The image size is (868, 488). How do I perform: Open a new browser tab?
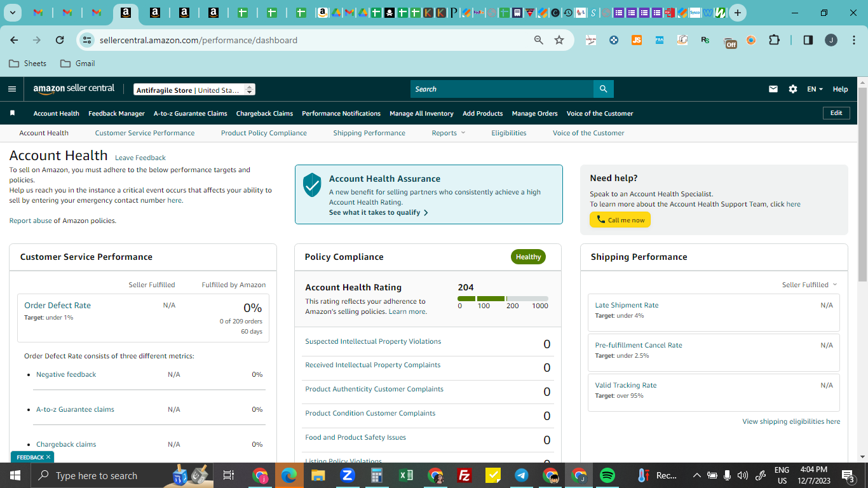pos(737,13)
